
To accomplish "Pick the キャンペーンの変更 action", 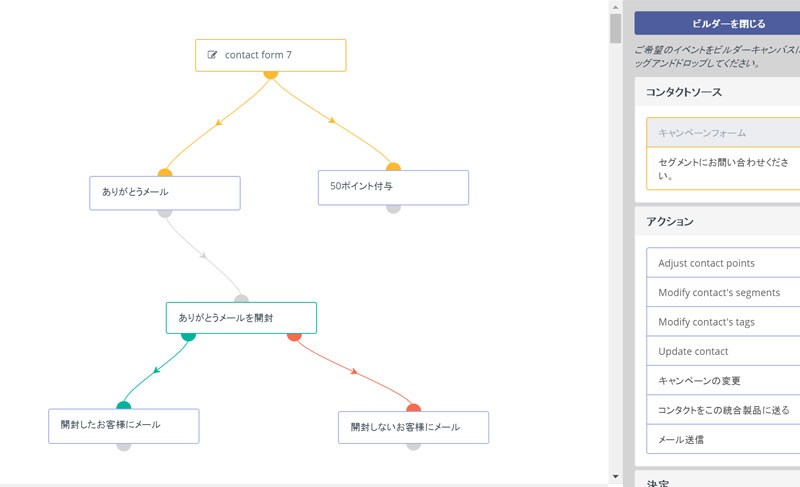I will (x=723, y=380).
